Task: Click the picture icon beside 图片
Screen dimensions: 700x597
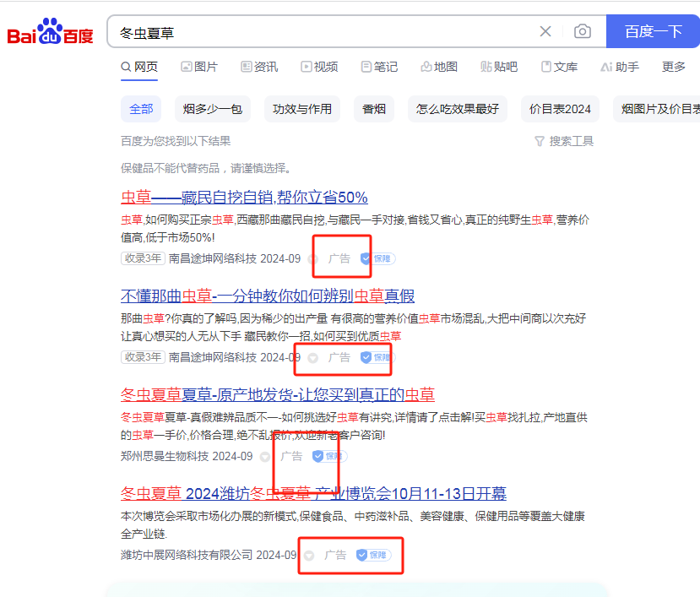Action: 187,66
